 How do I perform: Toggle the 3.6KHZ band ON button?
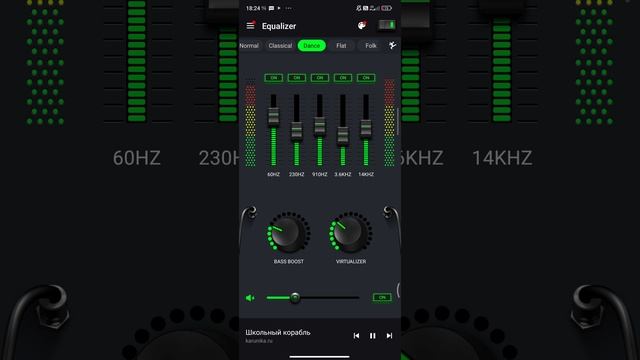[343, 78]
